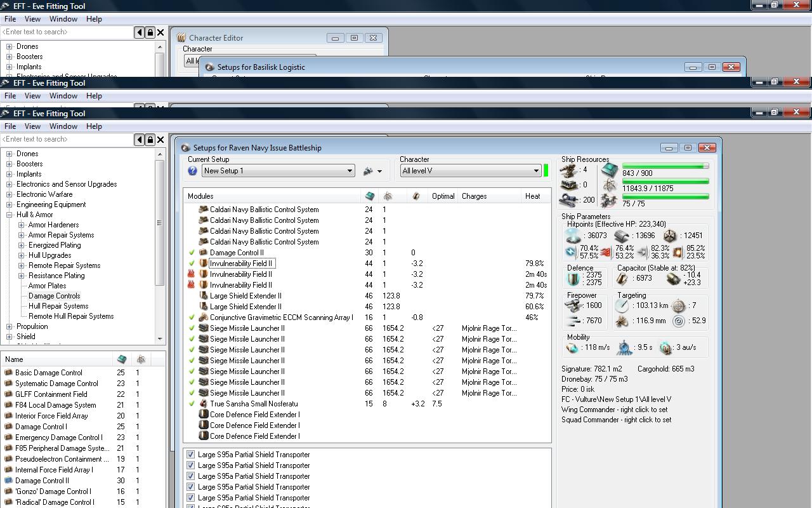Screen dimensions: 812x508
Task: Click the Conjunctive Gravimetric ECCM Scanning Array icon
Action: coord(204,317)
